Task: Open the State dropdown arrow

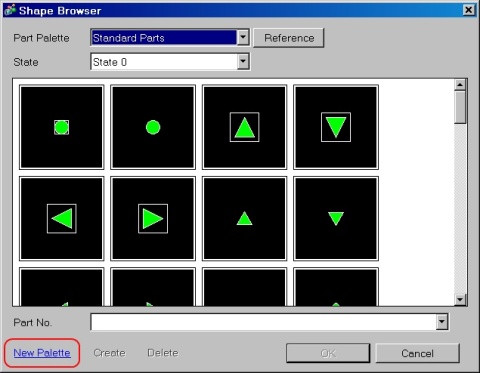Action: point(243,62)
